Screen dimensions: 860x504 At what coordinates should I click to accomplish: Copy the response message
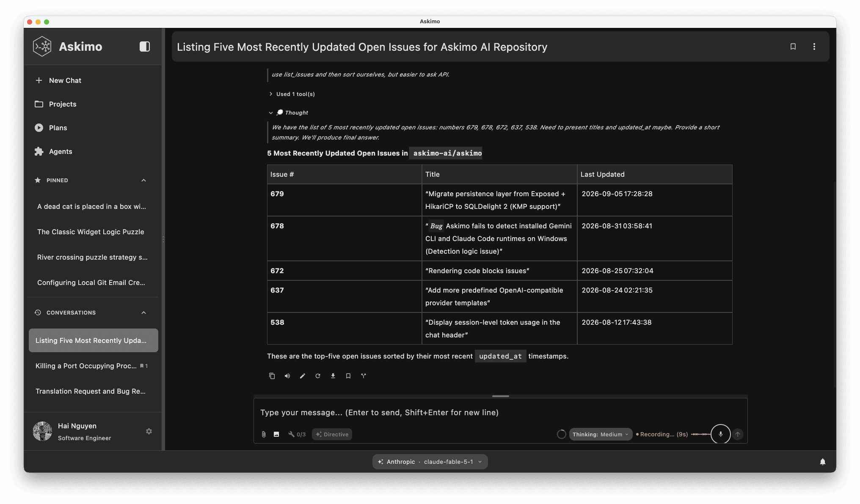pos(272,376)
